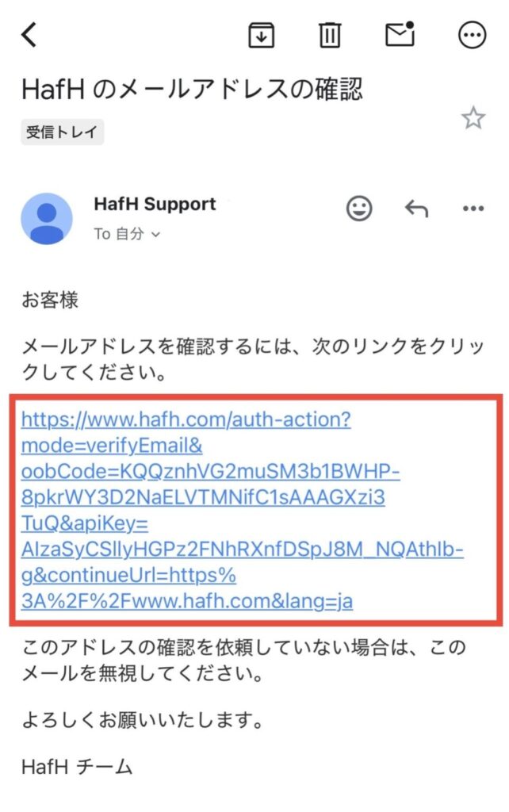The height and width of the screenshot is (812, 509).
Task: Click the mode=verifyEmail link line
Action: point(112,446)
